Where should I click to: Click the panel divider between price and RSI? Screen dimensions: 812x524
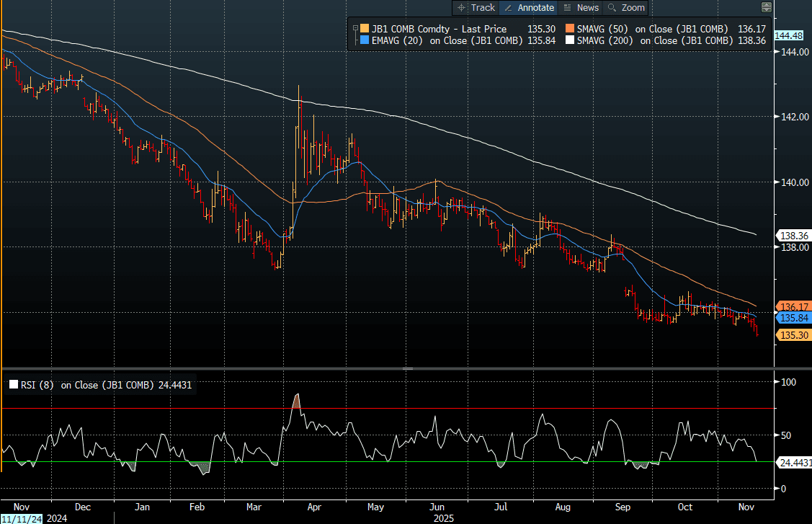[x=407, y=368]
